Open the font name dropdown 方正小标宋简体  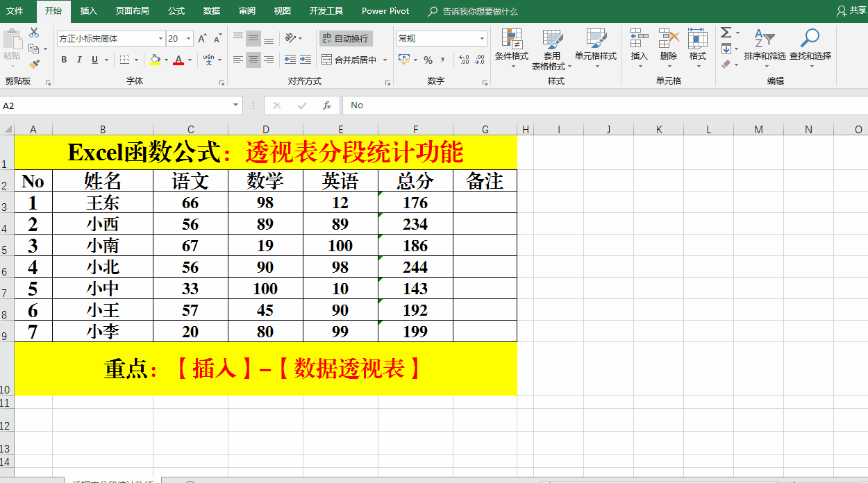[160, 39]
